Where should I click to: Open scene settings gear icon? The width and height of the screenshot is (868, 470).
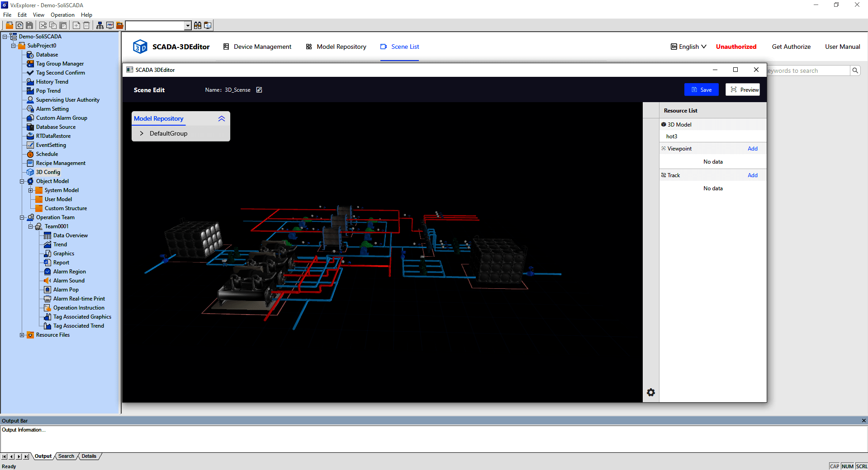(650, 392)
